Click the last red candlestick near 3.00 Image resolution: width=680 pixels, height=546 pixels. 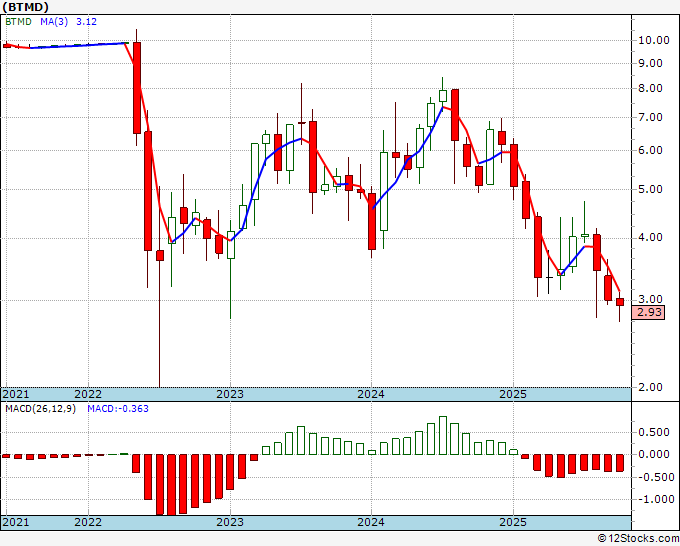[x=620, y=302]
